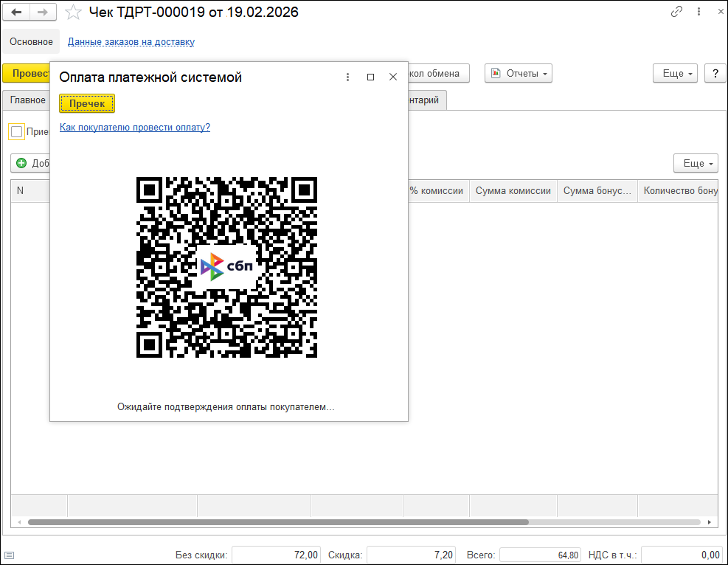Screen dimensions: 728x565
Task: Click the Ожидайте подтверждения оплаты покупателем text
Action: tap(226, 407)
